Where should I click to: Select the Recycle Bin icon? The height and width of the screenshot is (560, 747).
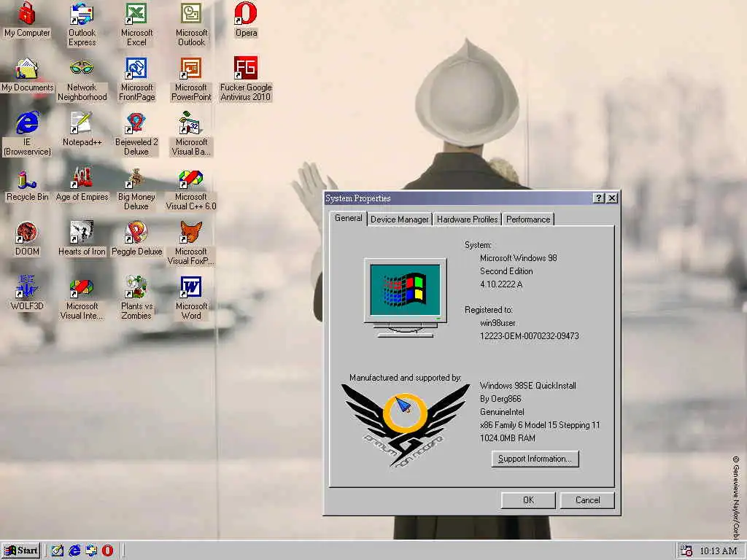tap(27, 184)
